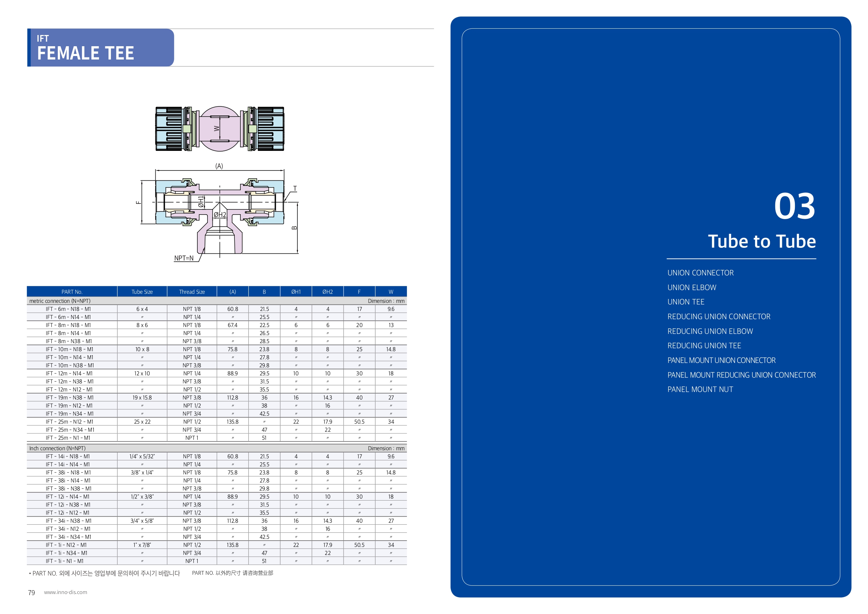868x614 pixels.
Task: Select the IFT - 6m - N18 - M1 row
Action: [69, 309]
